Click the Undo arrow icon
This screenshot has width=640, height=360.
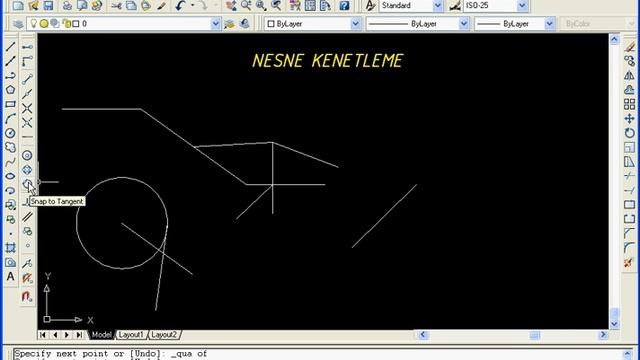click(x=180, y=5)
